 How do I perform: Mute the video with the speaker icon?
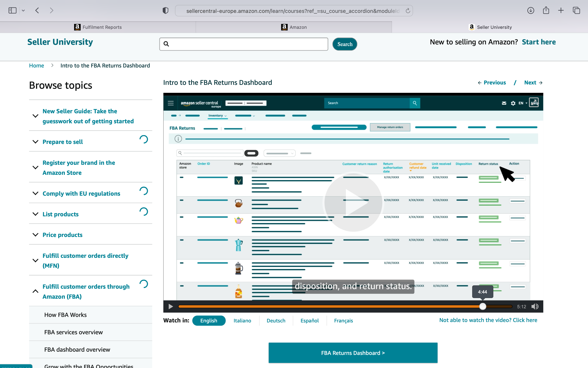pyautogui.click(x=535, y=306)
